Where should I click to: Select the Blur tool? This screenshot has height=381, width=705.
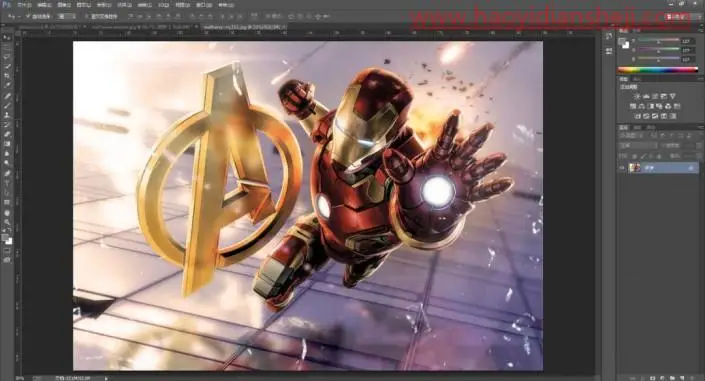click(7, 153)
